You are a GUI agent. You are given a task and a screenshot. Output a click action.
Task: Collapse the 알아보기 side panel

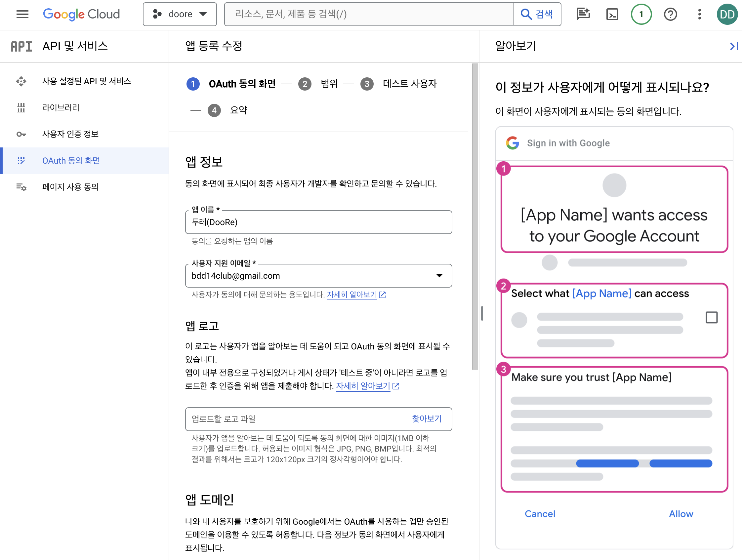[734, 46]
